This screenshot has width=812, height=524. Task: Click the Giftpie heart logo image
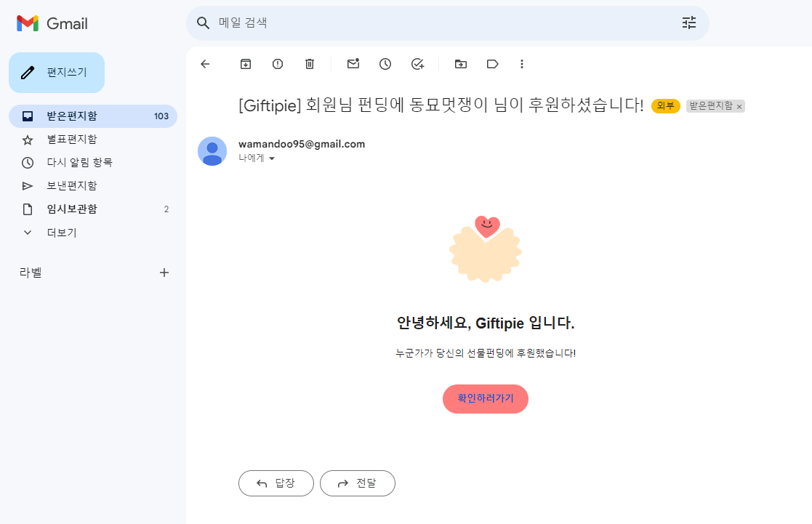point(485,249)
